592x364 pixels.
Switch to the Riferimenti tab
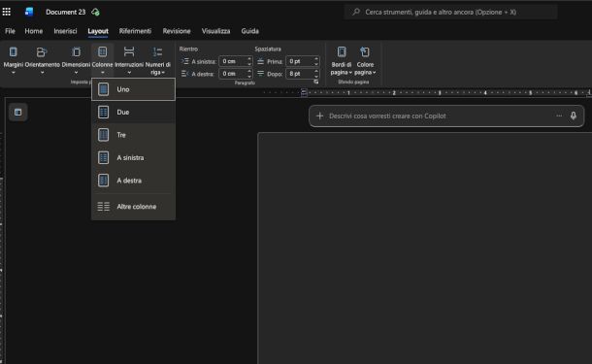(135, 31)
